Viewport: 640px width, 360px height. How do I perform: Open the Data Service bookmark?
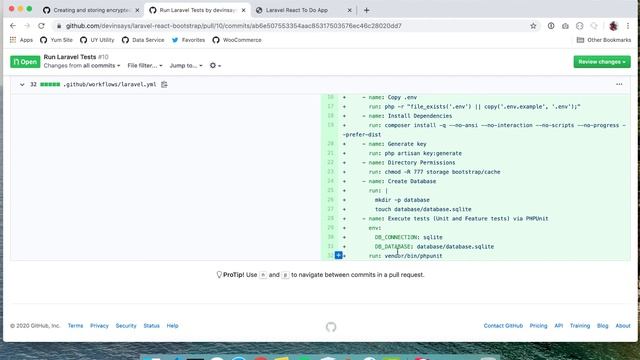pos(143,40)
